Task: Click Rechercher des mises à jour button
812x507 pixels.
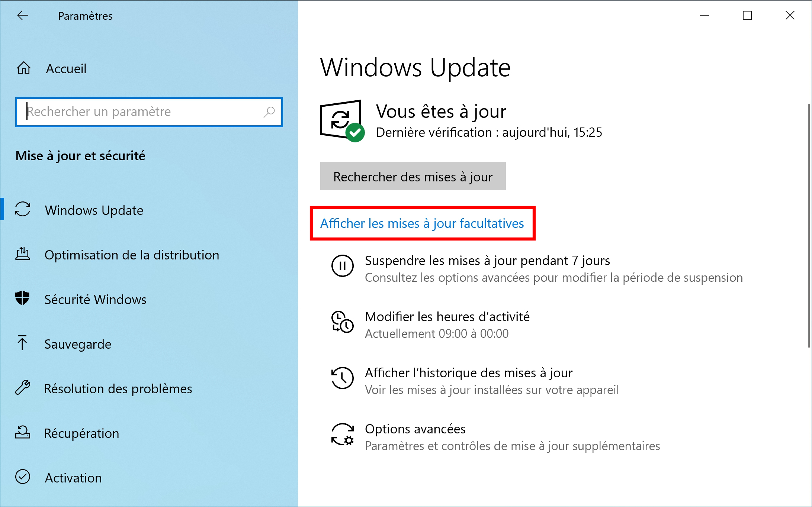Action: click(x=413, y=176)
